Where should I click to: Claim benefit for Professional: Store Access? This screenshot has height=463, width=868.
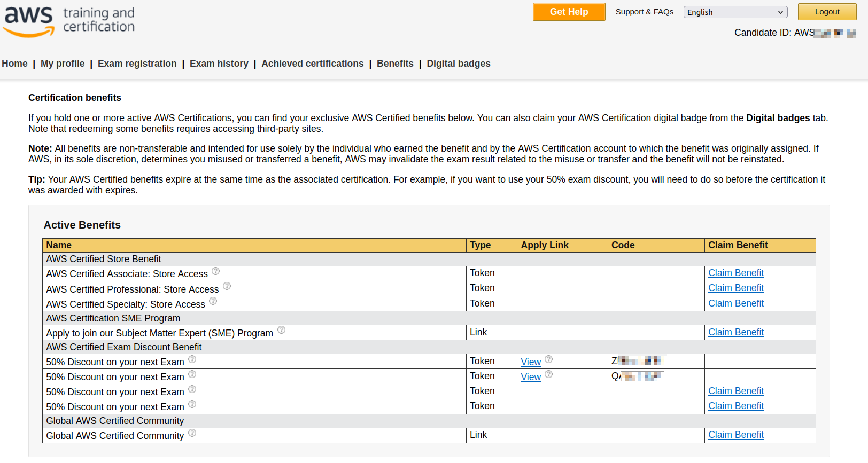pos(736,288)
